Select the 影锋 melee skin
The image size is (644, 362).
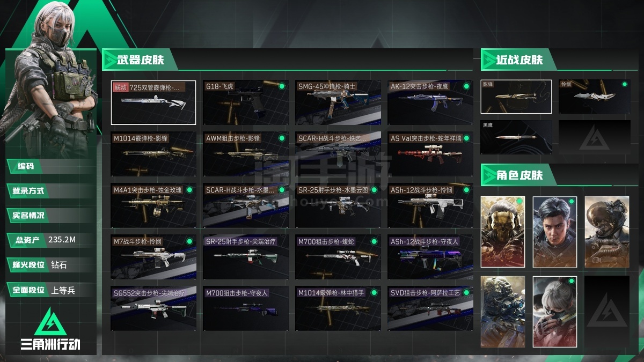[516, 97]
